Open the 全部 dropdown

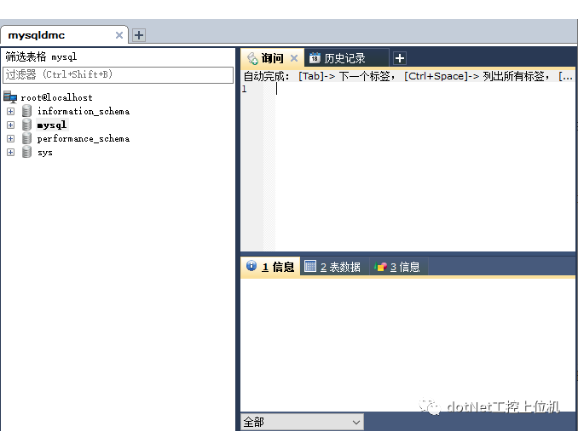coord(302,422)
